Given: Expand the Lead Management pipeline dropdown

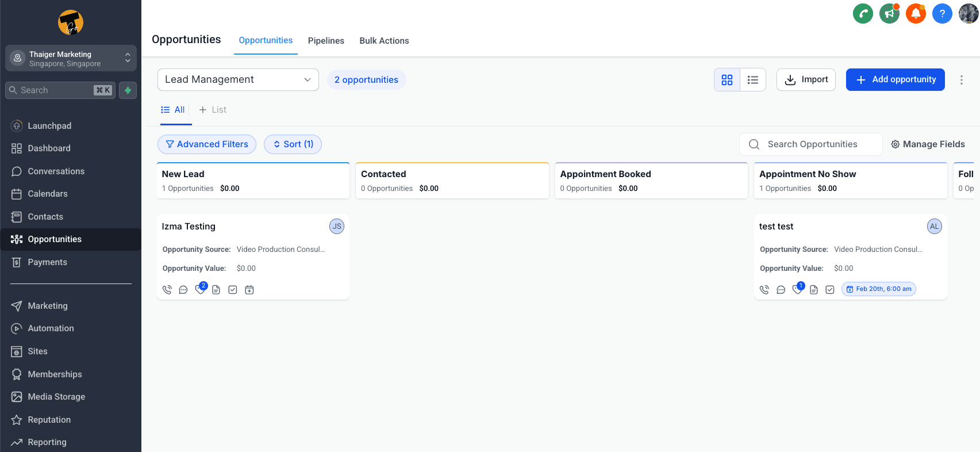Looking at the screenshot, I should click(238, 80).
